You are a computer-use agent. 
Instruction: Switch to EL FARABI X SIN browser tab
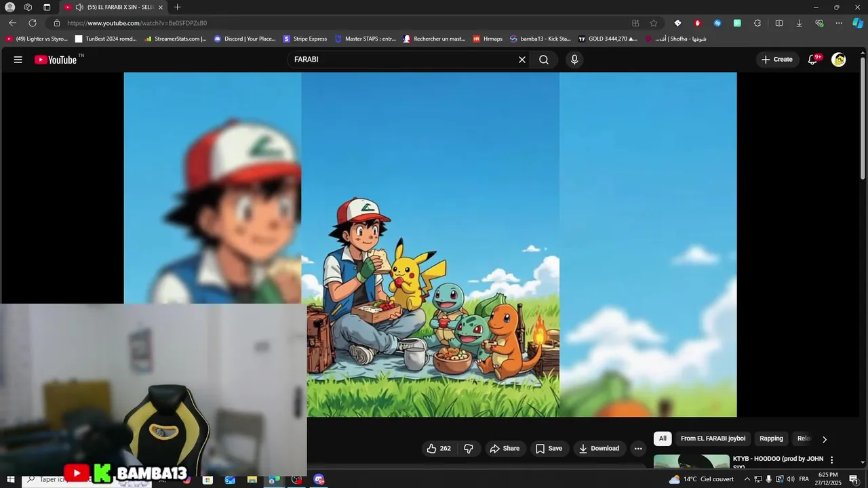[114, 7]
